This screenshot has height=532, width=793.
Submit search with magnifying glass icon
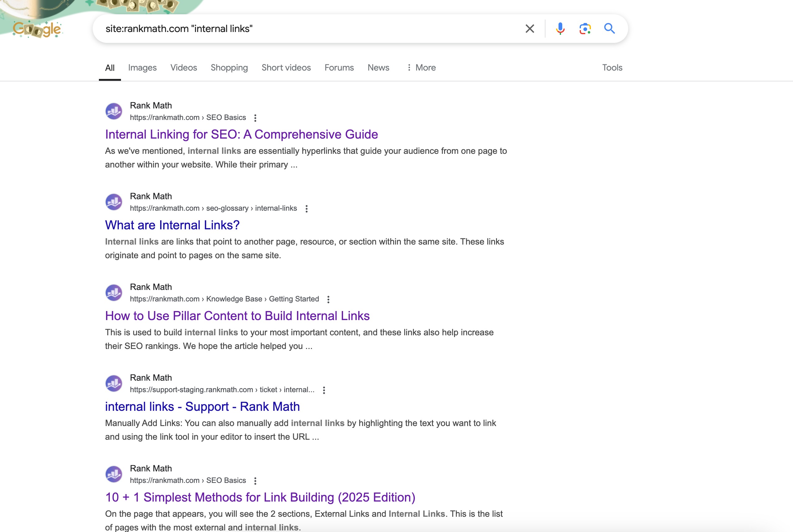609,29
